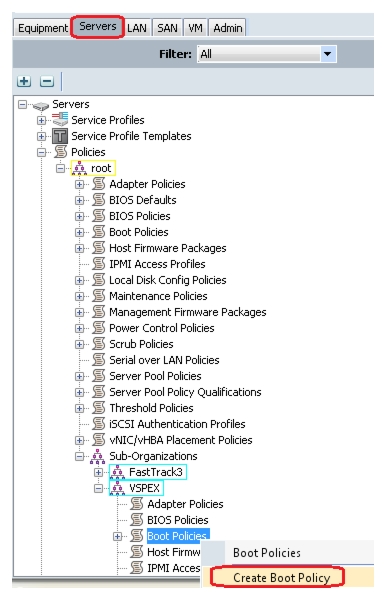Screen dimensions: 387x601
Task: Expand the FastTrack3 sub-organization
Action: click(98, 472)
